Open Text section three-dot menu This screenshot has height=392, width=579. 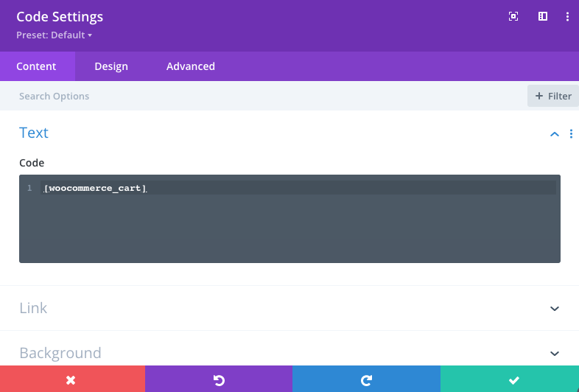click(571, 134)
